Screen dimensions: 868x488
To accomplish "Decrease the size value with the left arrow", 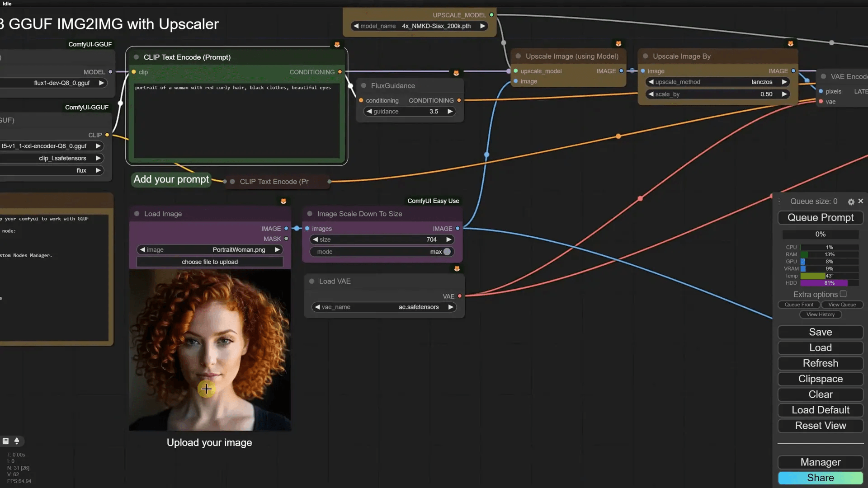I will point(316,239).
